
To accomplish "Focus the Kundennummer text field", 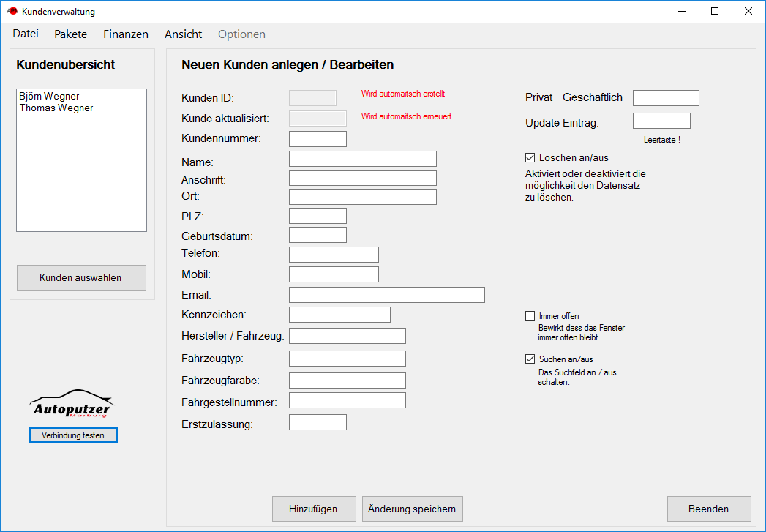I will 318,139.
